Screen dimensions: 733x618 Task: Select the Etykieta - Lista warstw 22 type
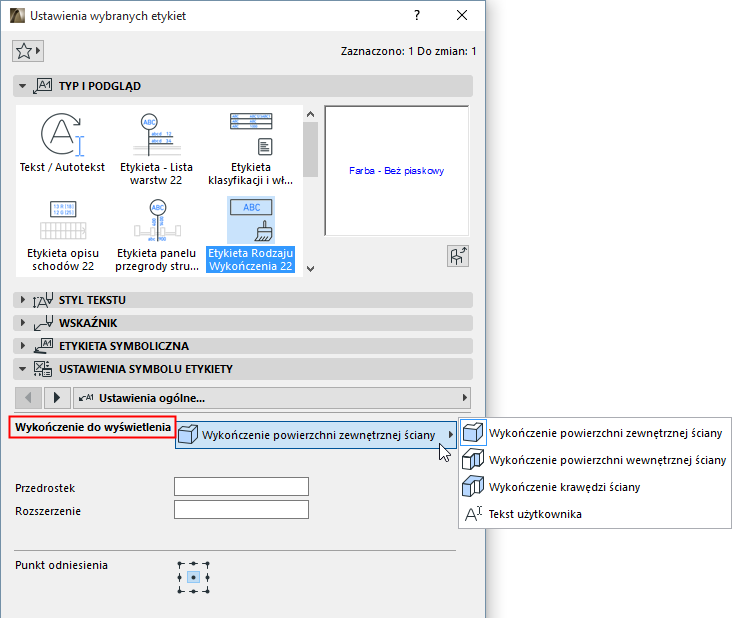tap(156, 149)
